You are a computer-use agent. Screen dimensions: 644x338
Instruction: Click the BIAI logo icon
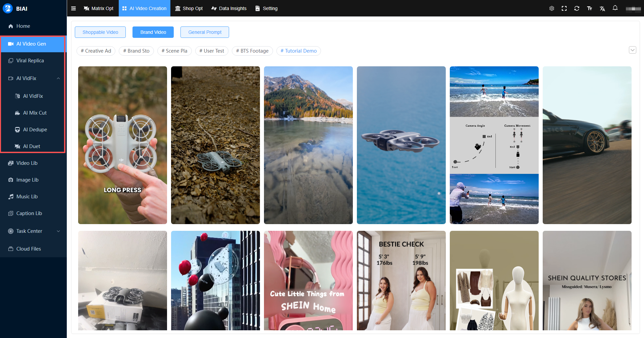(8, 8)
